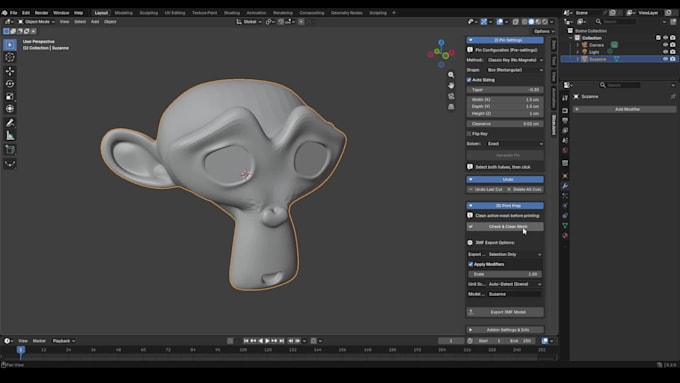
Task: Click the Add Modifier button
Action: tap(624, 109)
